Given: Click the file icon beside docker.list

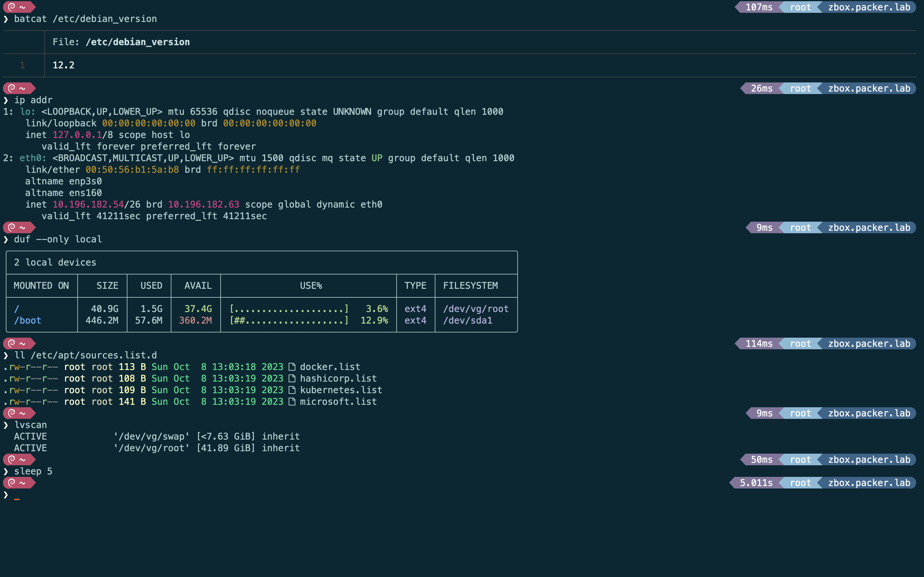Looking at the screenshot, I should tap(292, 367).
